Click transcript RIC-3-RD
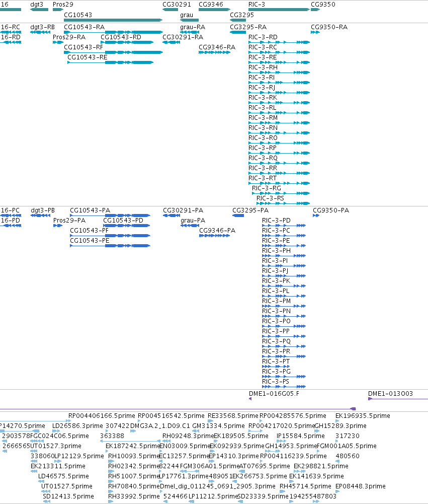428x504 pixels. (x=263, y=37)
